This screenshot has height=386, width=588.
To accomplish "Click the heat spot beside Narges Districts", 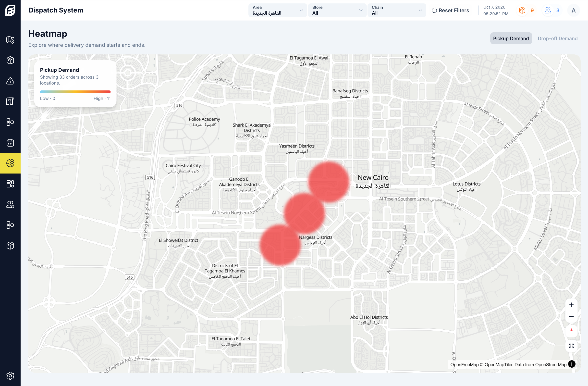I will pos(280,245).
